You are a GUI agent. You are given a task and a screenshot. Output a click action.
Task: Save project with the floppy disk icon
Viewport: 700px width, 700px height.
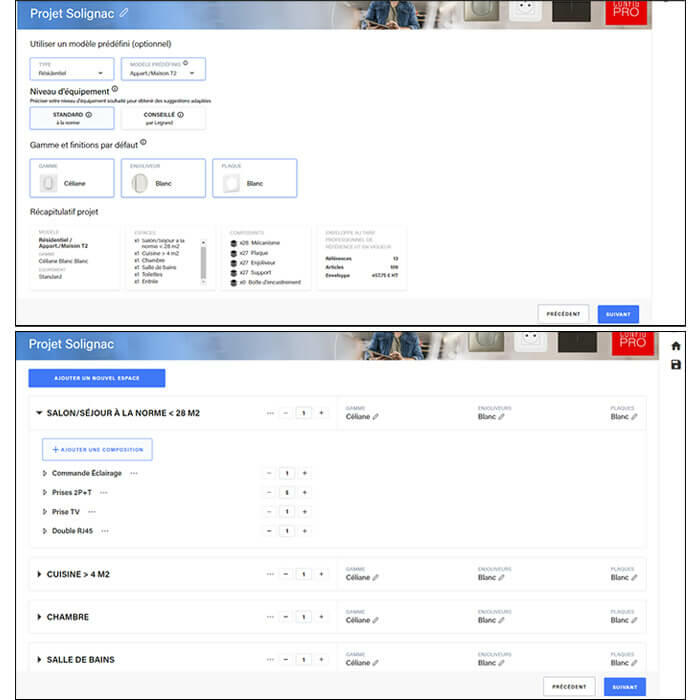pos(675,365)
